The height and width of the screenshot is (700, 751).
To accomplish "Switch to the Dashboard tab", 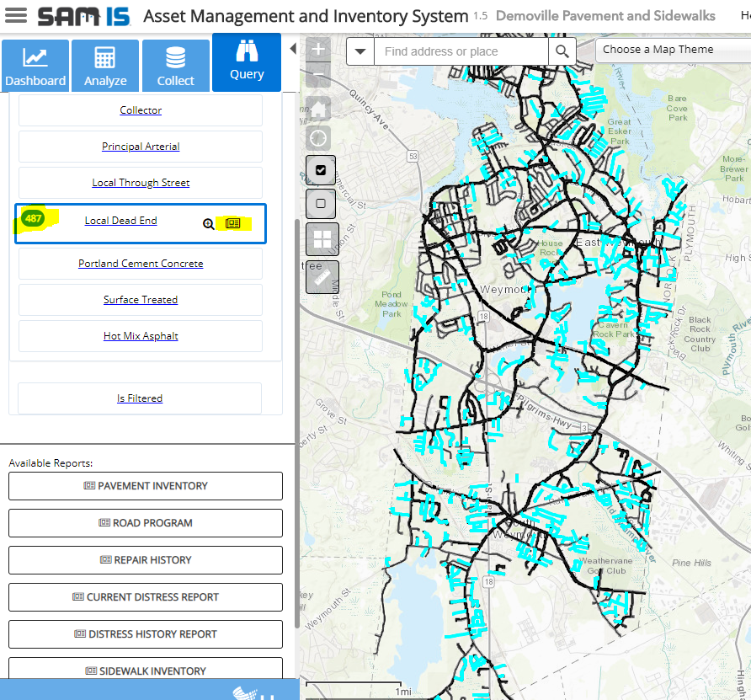I will (x=35, y=66).
